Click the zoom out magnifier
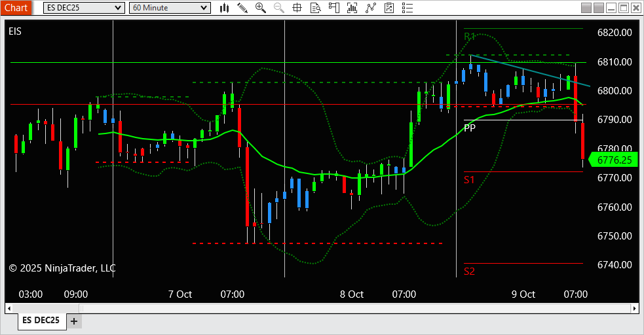644x335 pixels. pyautogui.click(x=279, y=8)
